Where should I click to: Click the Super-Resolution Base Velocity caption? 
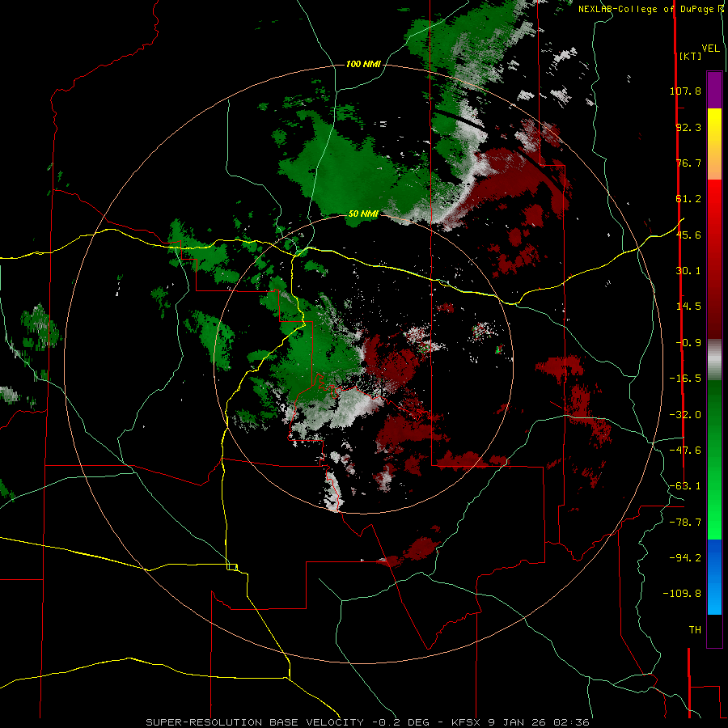click(x=368, y=722)
